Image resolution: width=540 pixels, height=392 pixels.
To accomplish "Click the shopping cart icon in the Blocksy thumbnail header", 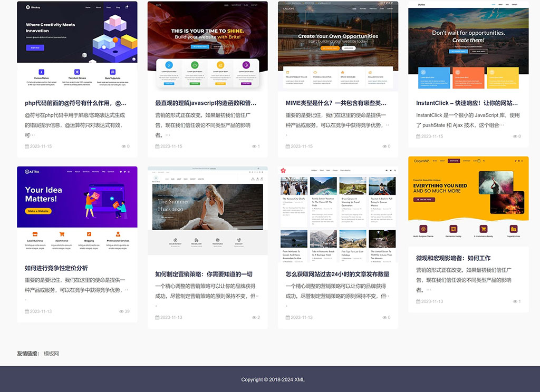I will (127, 7).
